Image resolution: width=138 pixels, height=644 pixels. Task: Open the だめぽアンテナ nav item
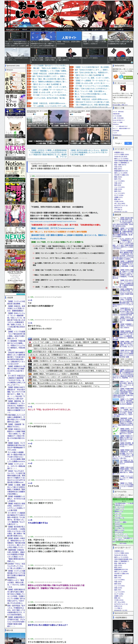click(36, 30)
